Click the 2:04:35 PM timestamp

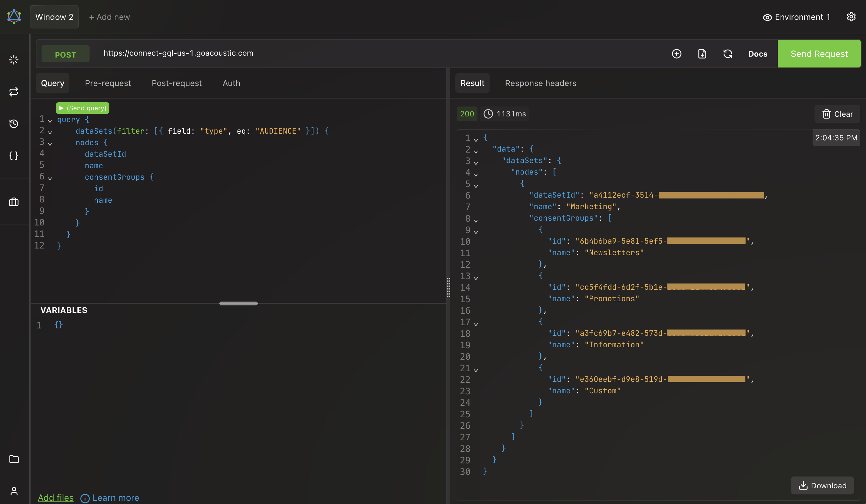pyautogui.click(x=836, y=138)
